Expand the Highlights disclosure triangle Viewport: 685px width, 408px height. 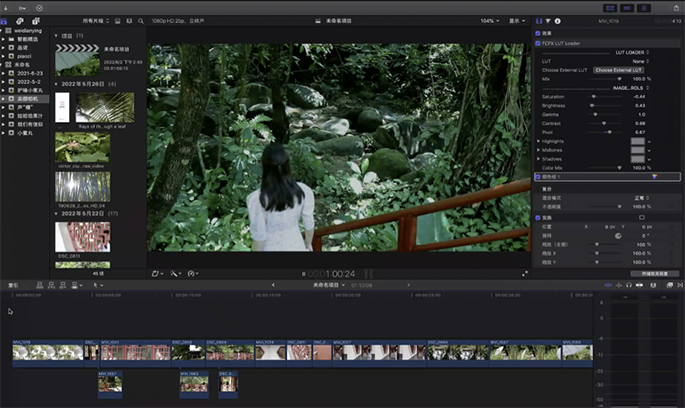tap(539, 141)
